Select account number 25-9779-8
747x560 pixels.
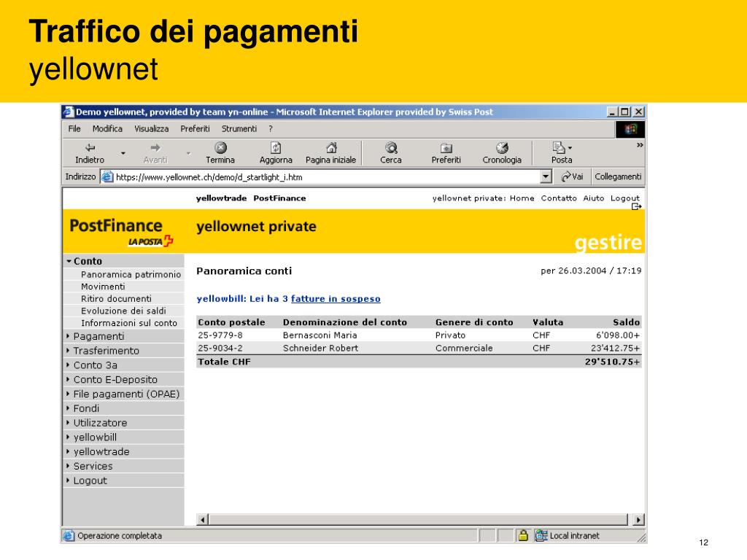click(x=220, y=335)
